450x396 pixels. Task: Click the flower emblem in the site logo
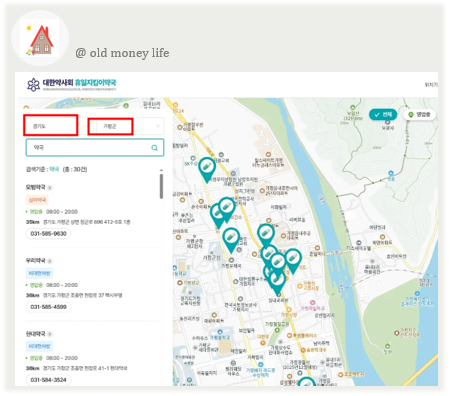(x=33, y=85)
